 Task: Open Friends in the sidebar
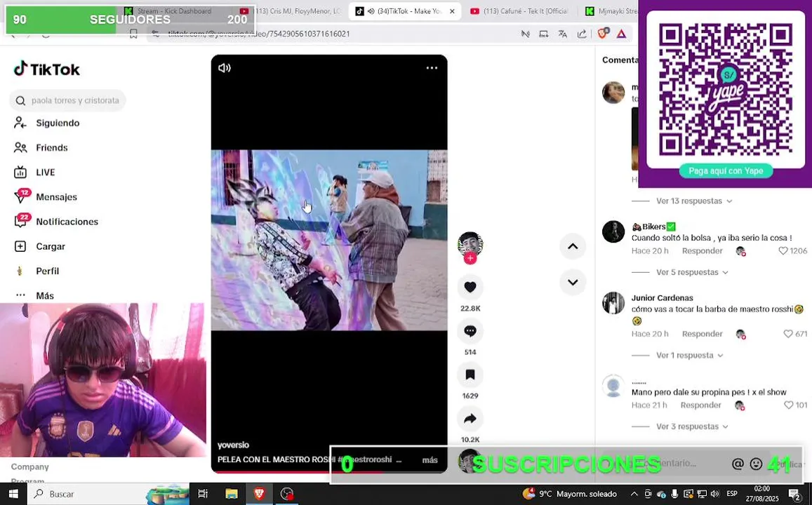click(x=52, y=147)
